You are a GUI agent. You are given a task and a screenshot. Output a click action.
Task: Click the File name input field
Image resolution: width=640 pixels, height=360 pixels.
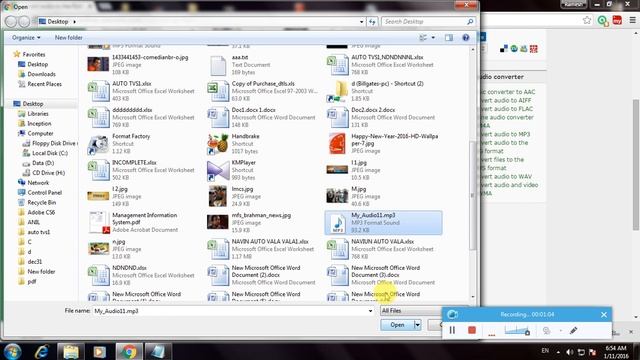[x=230, y=311]
